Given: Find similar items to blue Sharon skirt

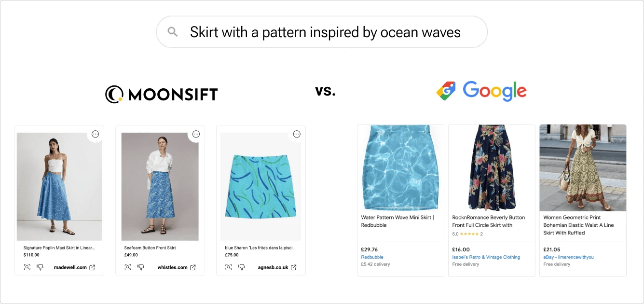Looking at the screenshot, I should pyautogui.click(x=229, y=267).
